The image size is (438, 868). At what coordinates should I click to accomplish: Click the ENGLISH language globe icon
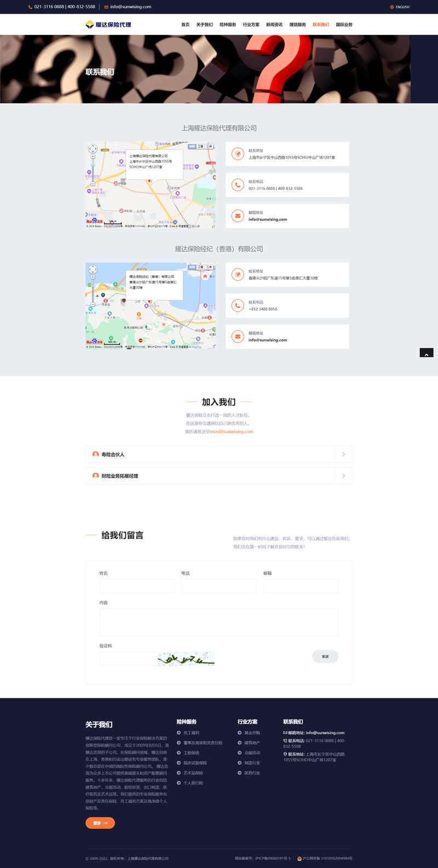[392, 7]
